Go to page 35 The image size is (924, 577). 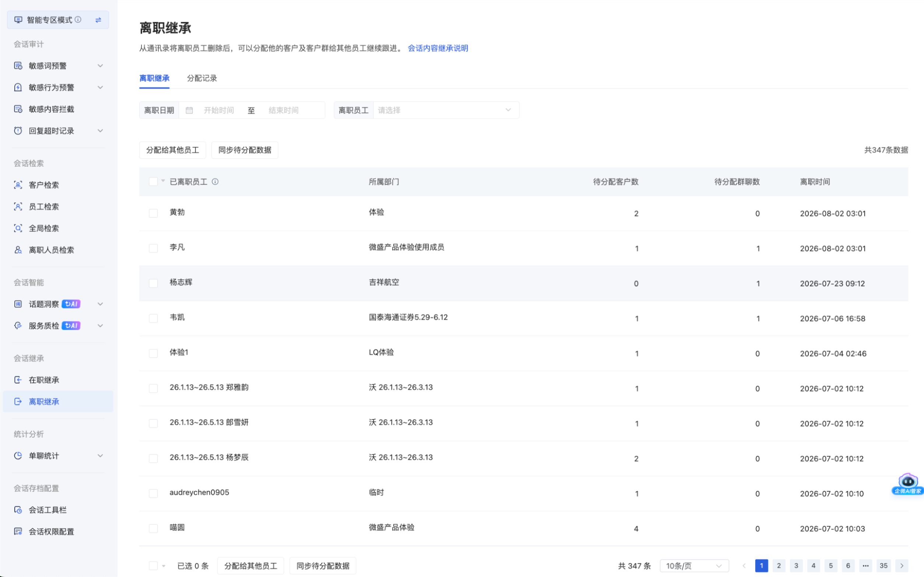coord(883,566)
